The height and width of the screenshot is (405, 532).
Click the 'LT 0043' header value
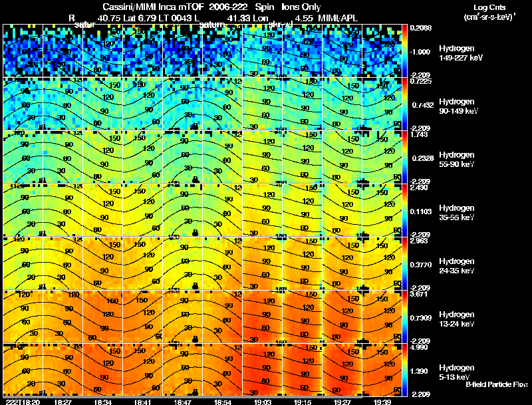coord(176,18)
